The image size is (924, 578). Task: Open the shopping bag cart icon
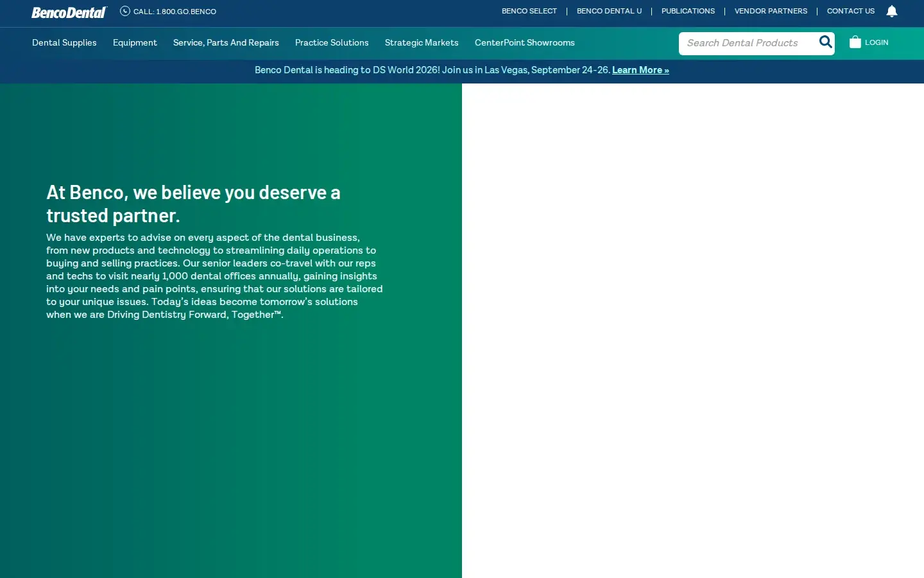point(855,42)
